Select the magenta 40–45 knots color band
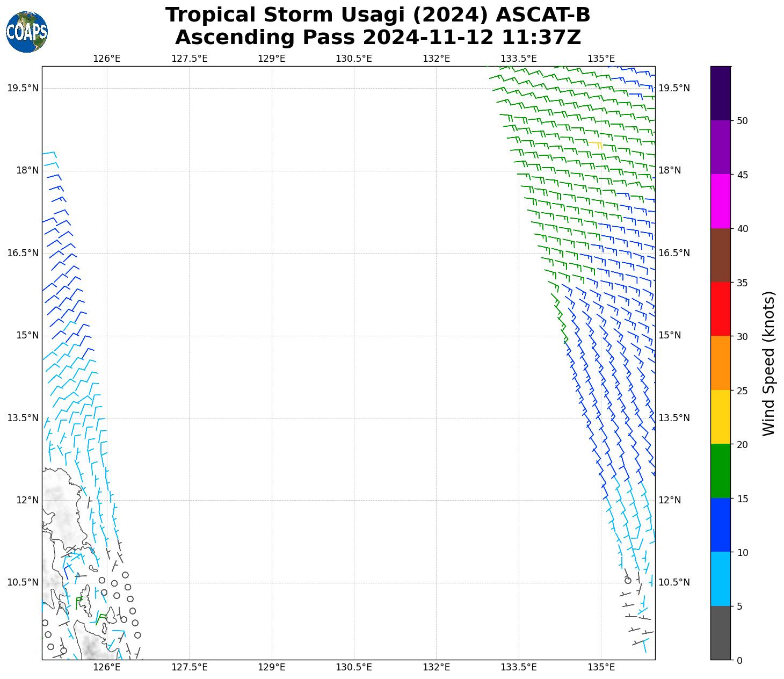 tap(720, 201)
